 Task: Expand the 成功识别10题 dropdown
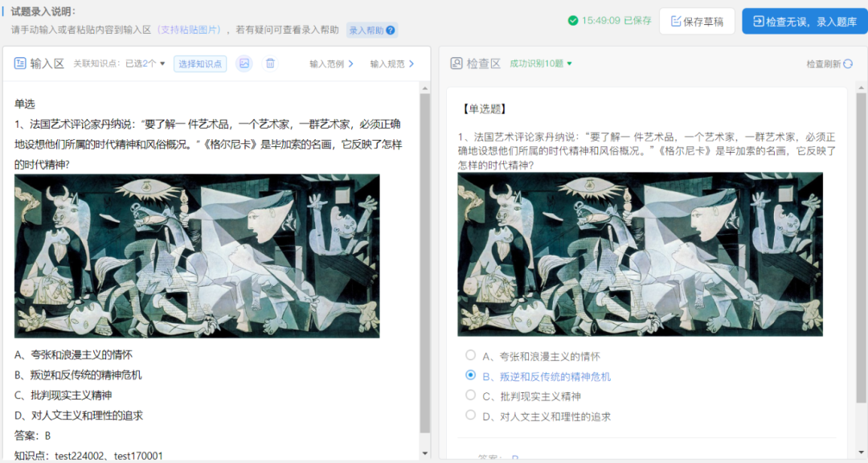click(x=541, y=64)
